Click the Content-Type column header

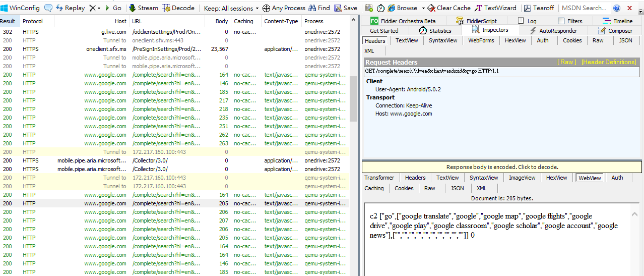point(281,21)
